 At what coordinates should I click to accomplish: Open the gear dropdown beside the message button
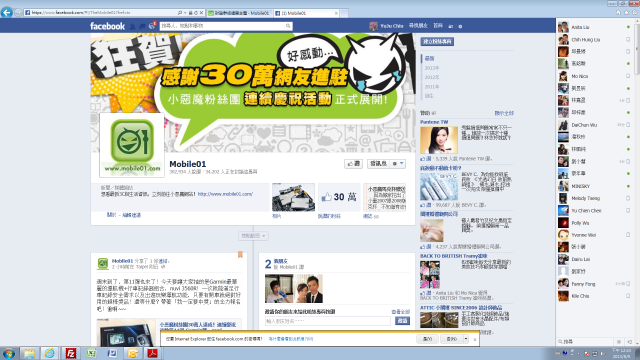pos(398,164)
